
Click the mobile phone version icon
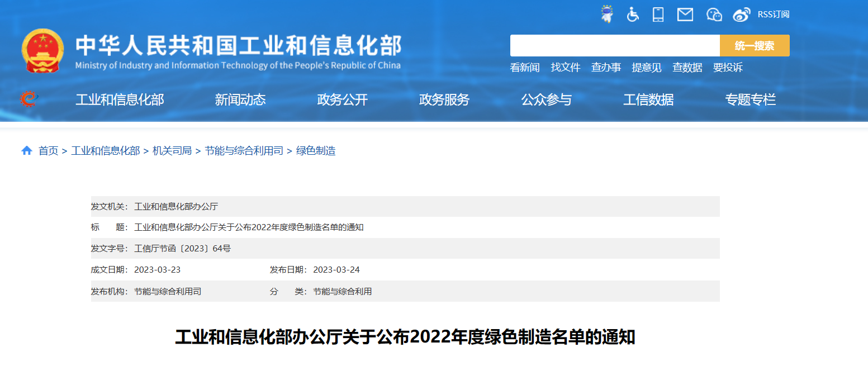pos(658,15)
